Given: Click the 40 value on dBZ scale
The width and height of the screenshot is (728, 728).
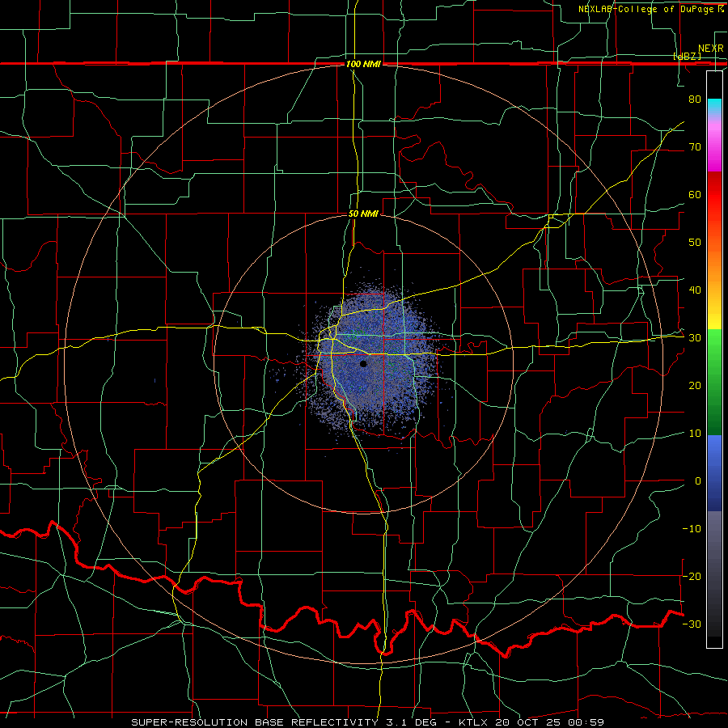Looking at the screenshot, I should click(695, 290).
